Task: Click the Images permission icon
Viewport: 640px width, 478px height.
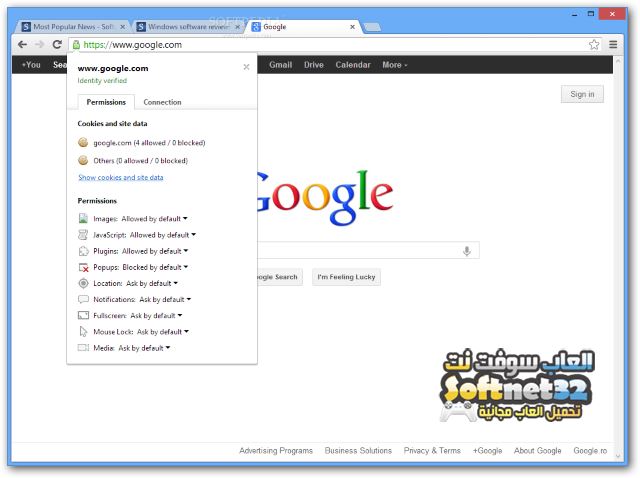Action: point(83,218)
